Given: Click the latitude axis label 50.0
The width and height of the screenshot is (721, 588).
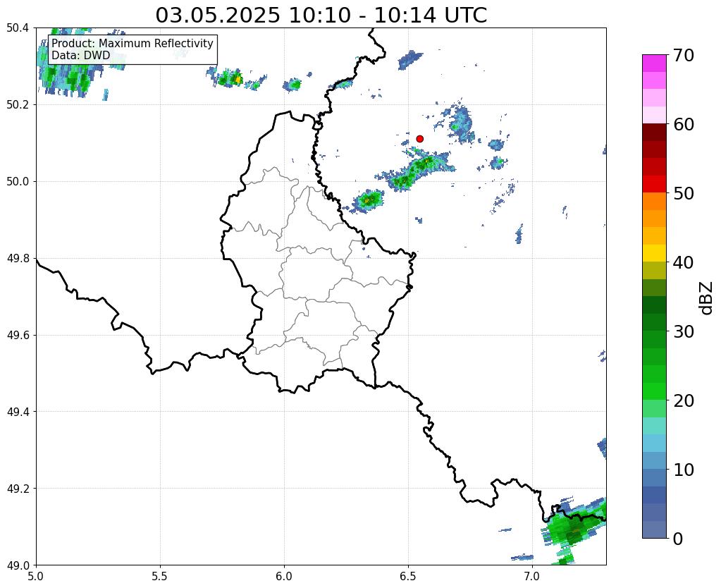Looking at the screenshot, I should [18, 182].
